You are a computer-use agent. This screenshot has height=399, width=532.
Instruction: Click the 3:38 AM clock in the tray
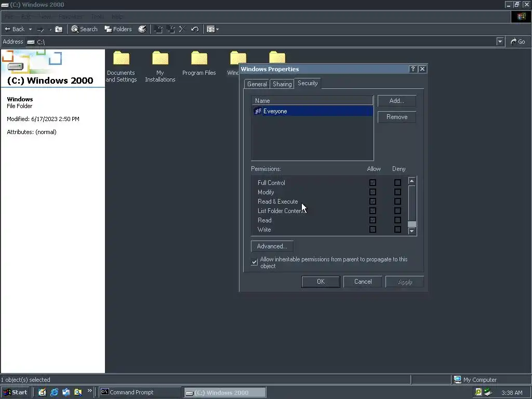pyautogui.click(x=512, y=393)
